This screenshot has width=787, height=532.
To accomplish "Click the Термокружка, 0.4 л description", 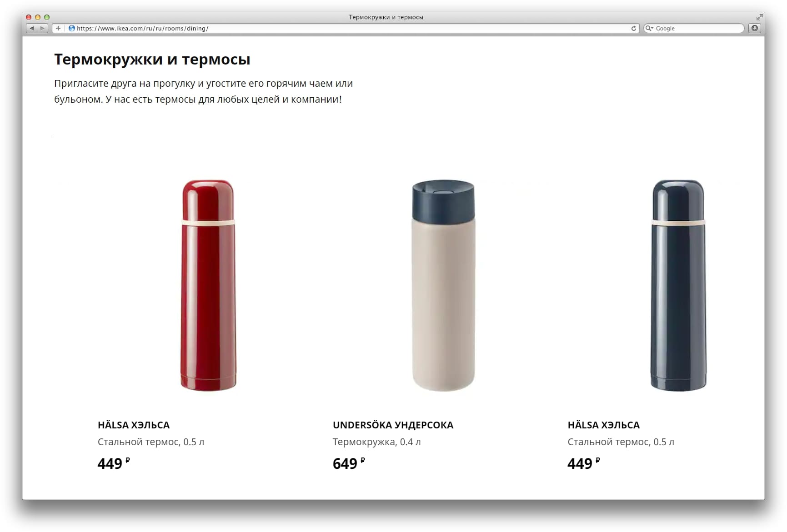I will (376, 442).
